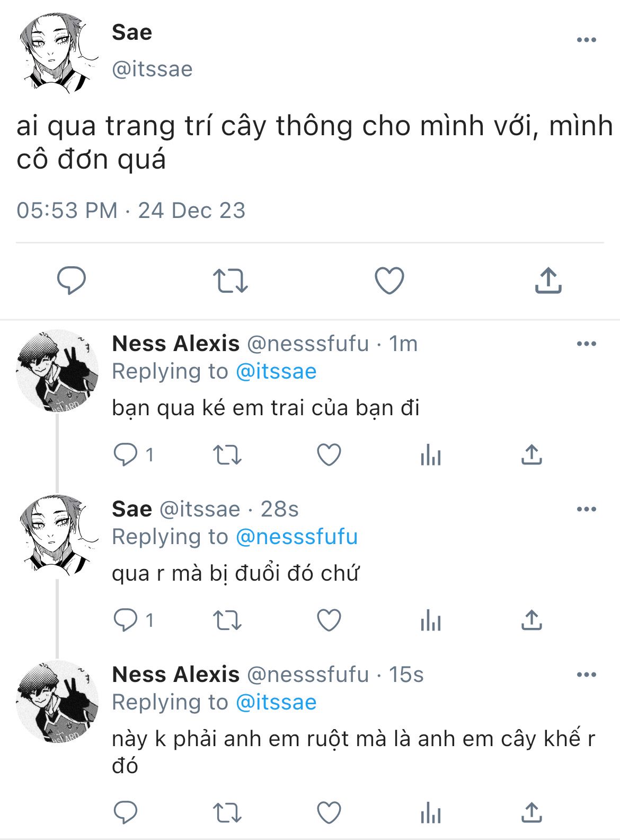Share Sae's main tweet

548,281
